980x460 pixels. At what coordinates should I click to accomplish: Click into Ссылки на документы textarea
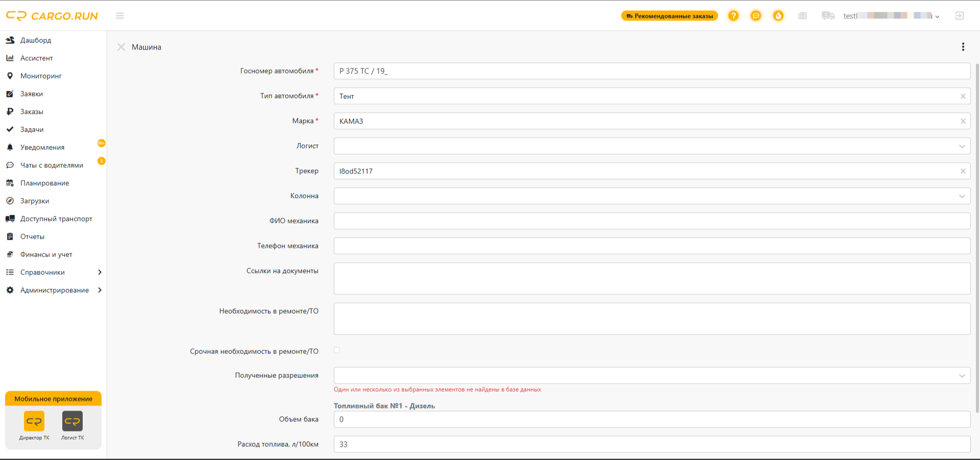coord(652,278)
